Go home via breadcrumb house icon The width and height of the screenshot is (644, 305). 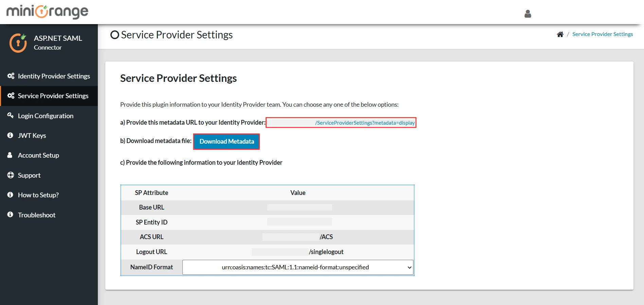tap(560, 34)
